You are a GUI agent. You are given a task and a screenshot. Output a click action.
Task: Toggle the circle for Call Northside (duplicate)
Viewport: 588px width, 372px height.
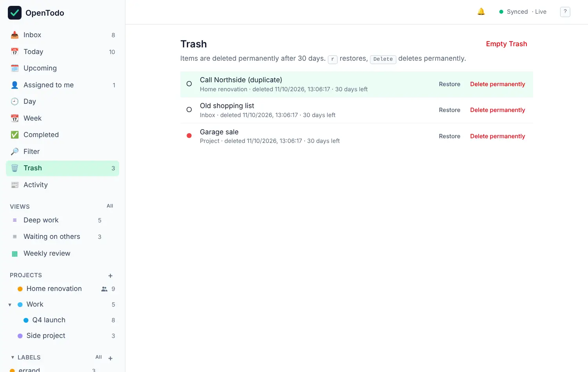189,84
